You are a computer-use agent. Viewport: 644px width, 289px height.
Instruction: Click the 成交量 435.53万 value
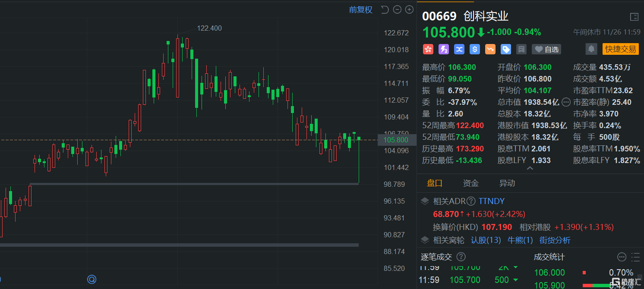[615, 67]
